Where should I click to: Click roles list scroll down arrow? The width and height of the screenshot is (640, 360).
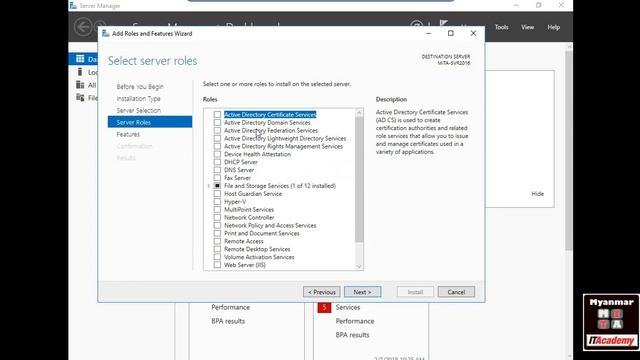pyautogui.click(x=359, y=266)
